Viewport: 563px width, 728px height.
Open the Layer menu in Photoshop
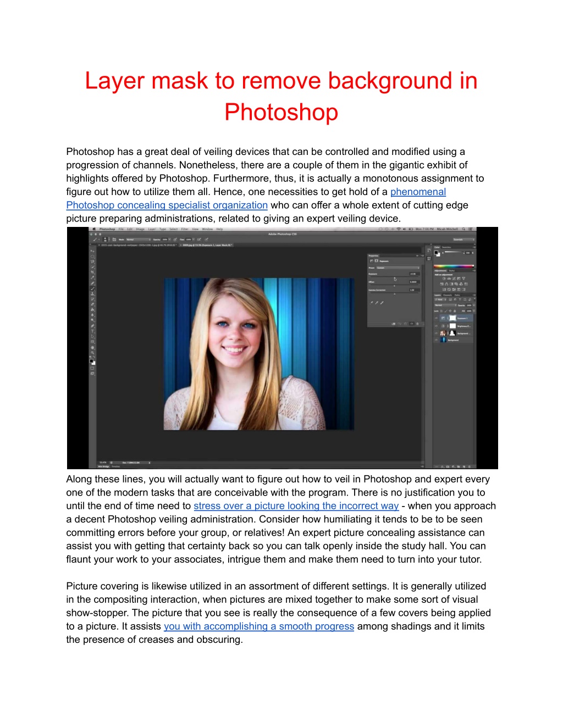(x=152, y=229)
